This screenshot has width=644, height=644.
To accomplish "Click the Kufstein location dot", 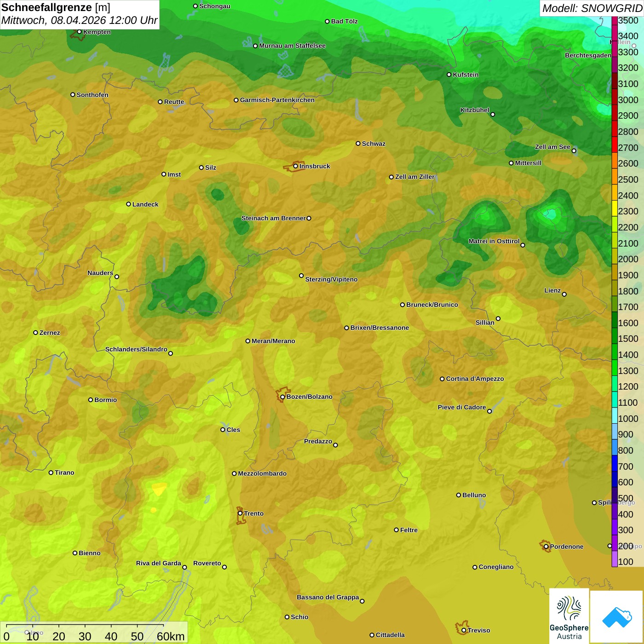I will 449,75.
